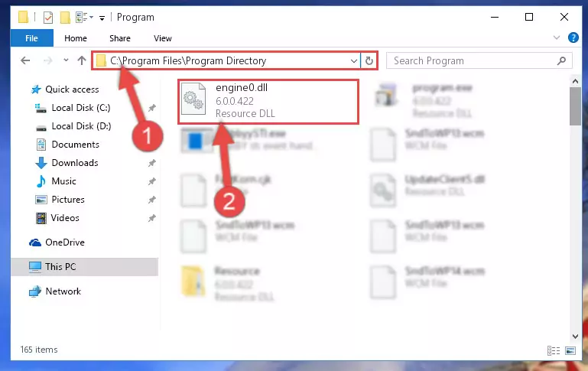This screenshot has width=588, height=371.
Task: Click the Downloads blue arrow icon
Action: click(41, 163)
